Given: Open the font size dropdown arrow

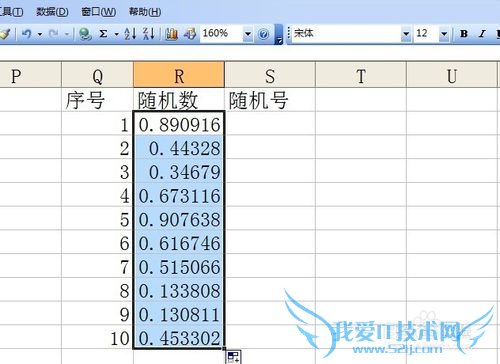Looking at the screenshot, I should tap(444, 34).
